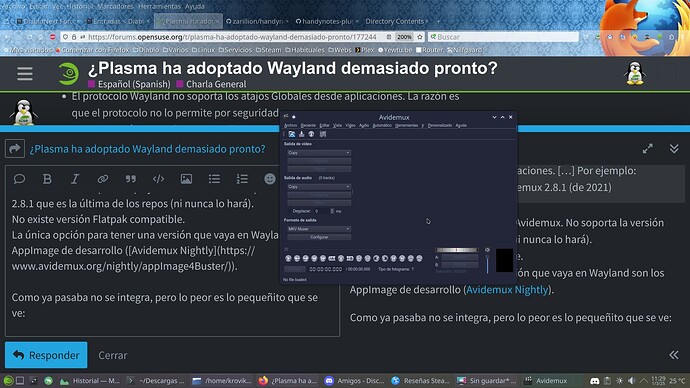The image size is (690, 388).
Task: Open the Vídeo menu in Avidemux
Action: tap(350, 125)
